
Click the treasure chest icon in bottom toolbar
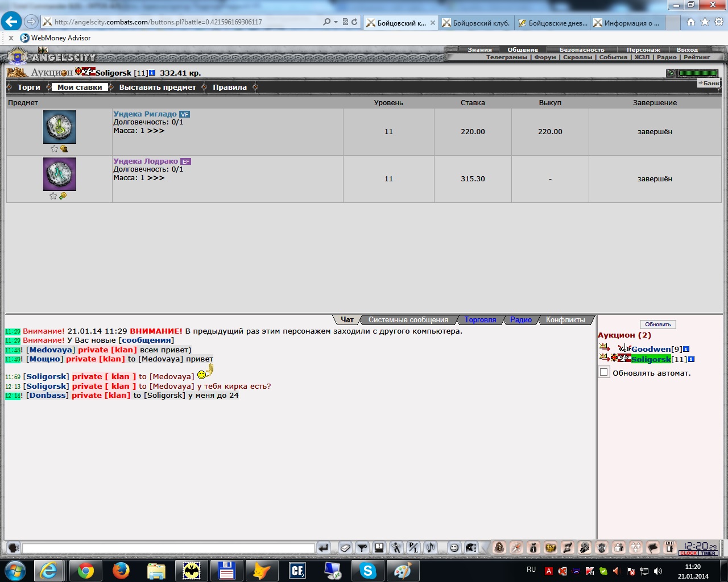click(551, 548)
